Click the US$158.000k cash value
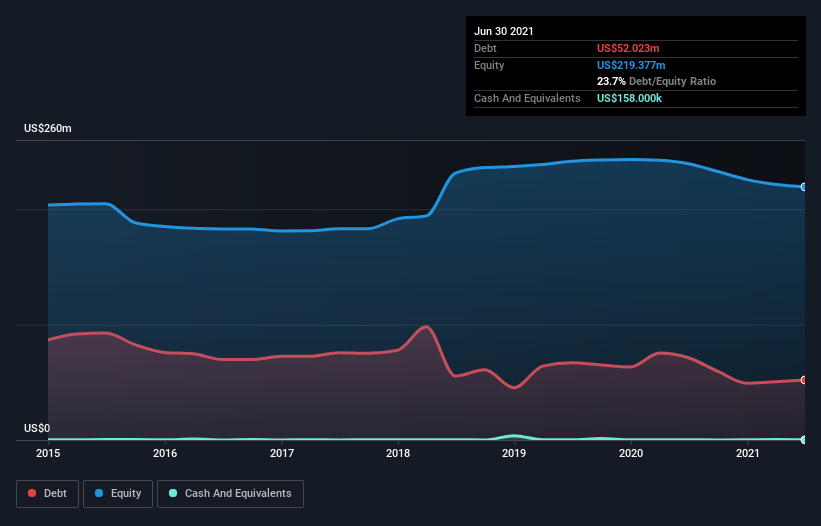The height and width of the screenshot is (526, 821). (x=629, y=98)
